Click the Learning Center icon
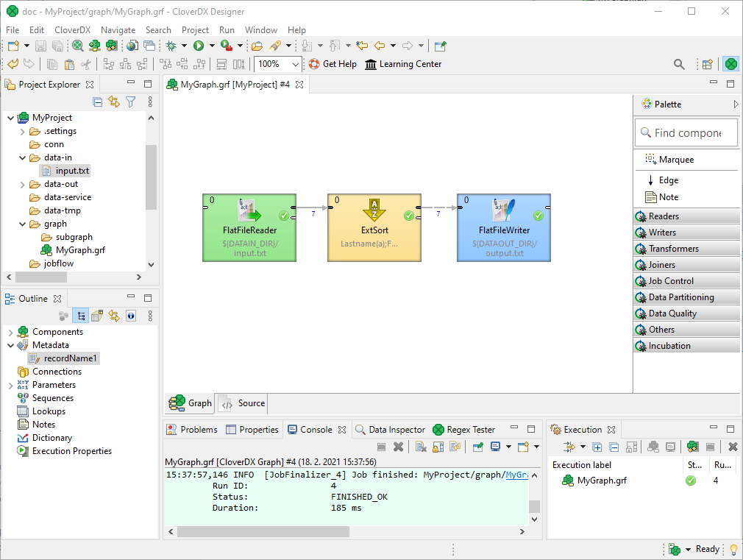743x560 pixels. [371, 64]
